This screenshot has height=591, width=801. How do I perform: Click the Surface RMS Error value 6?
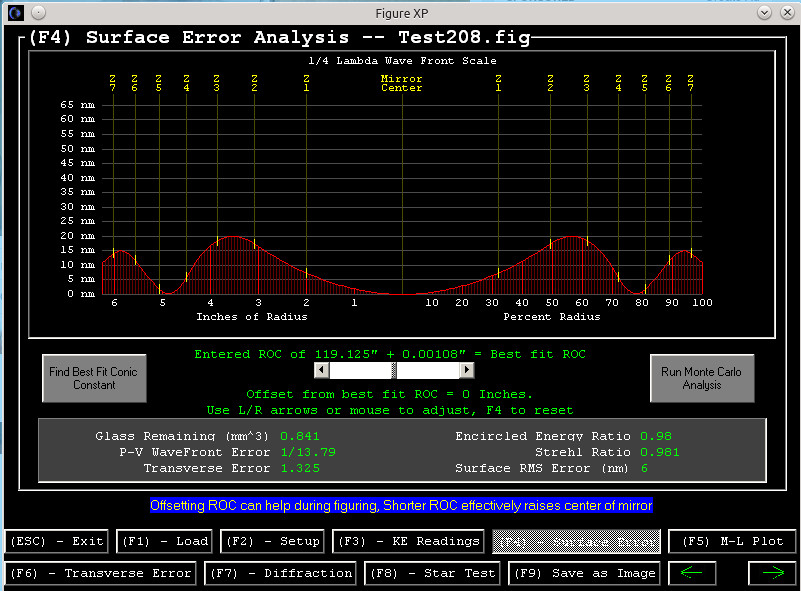point(644,468)
